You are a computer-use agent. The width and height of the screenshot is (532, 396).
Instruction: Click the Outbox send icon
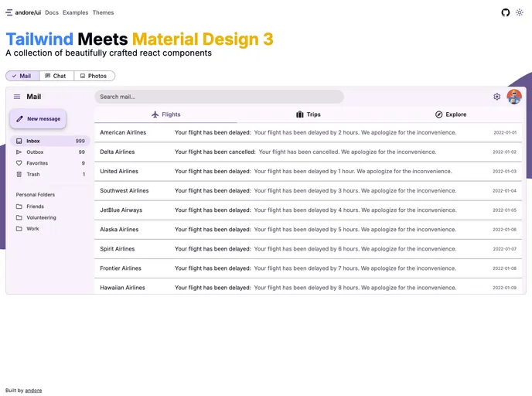[x=19, y=152]
